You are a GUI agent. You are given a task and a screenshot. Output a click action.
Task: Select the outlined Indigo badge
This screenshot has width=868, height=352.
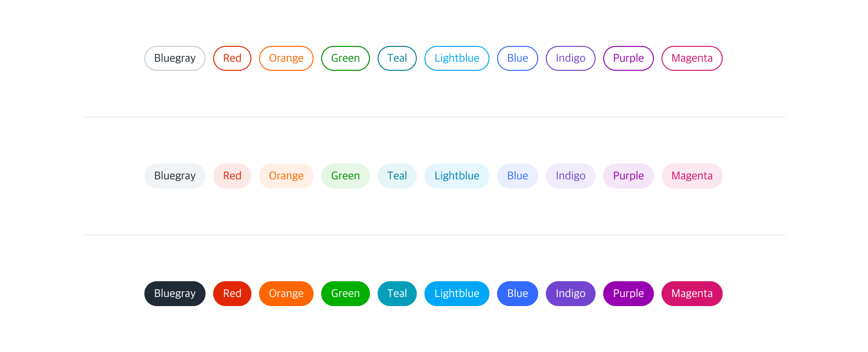coord(570,58)
